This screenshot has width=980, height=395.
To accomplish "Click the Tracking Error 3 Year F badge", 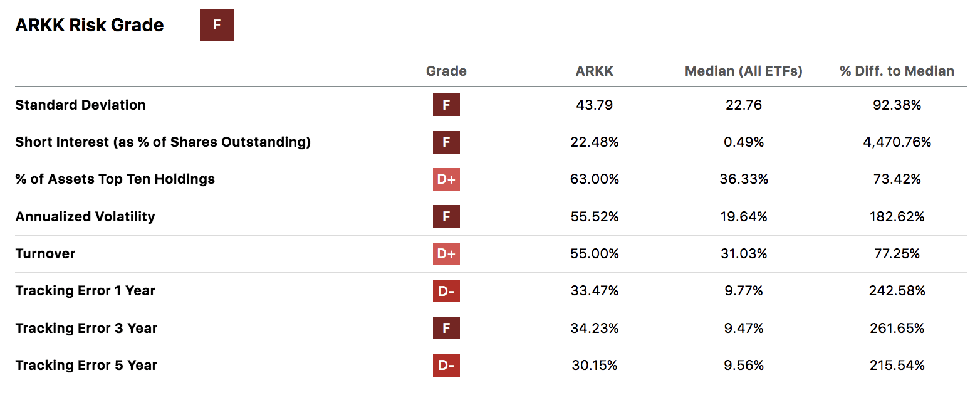I will (x=446, y=328).
